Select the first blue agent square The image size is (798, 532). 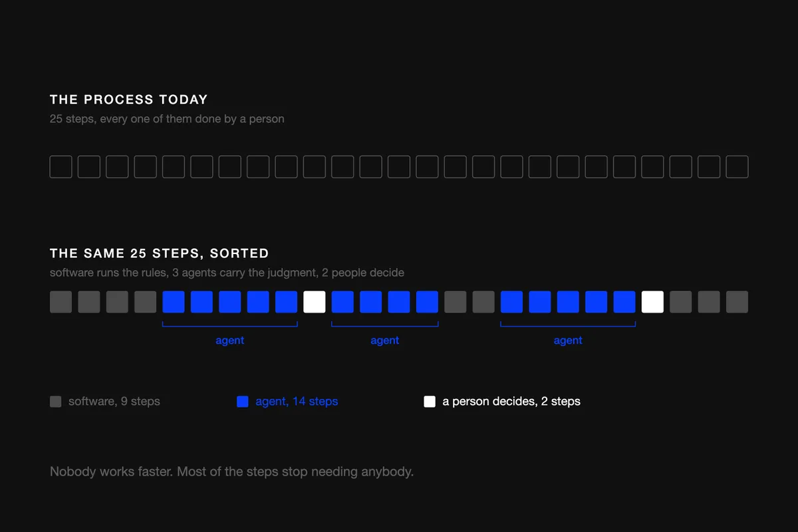pos(174,302)
